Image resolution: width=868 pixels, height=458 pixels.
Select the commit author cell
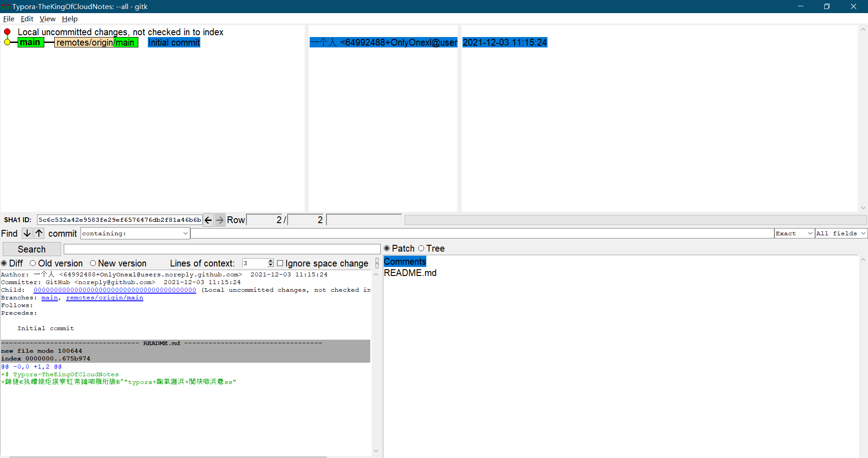383,42
